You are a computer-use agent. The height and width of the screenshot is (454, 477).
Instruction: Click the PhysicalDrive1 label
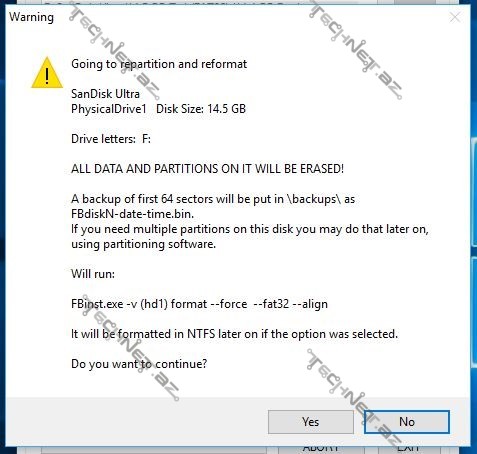pyautogui.click(x=109, y=109)
